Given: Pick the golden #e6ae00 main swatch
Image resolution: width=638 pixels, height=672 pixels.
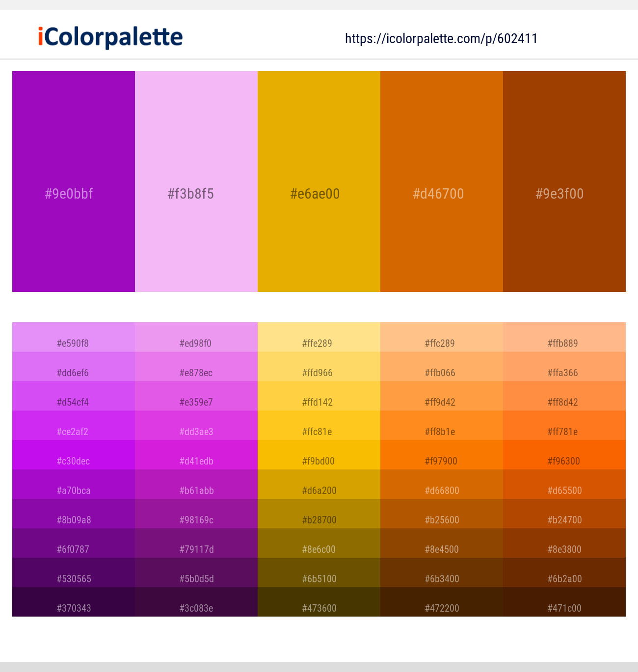Looking at the screenshot, I should pos(319,181).
